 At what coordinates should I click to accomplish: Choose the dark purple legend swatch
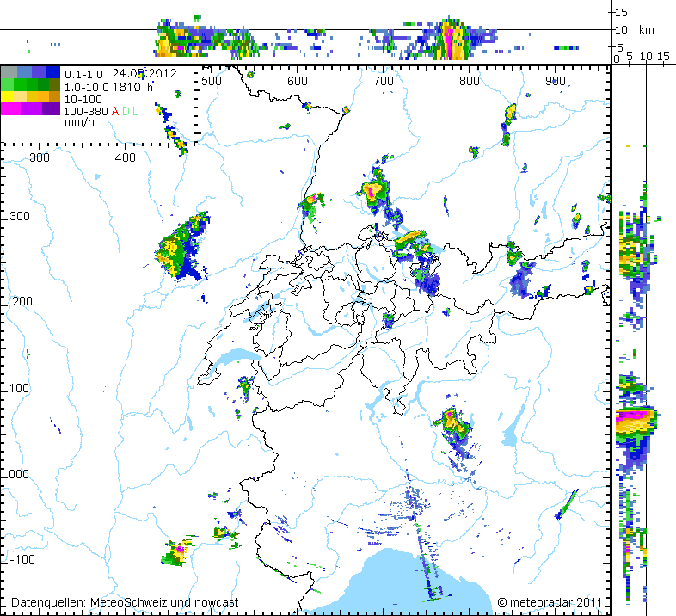[52, 108]
